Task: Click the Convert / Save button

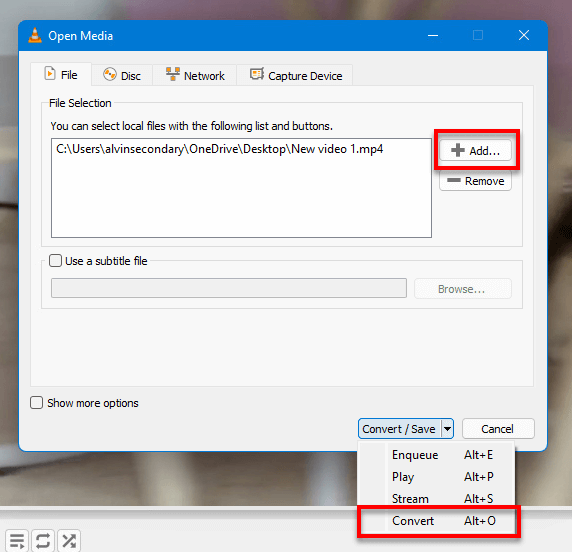Action: (399, 429)
